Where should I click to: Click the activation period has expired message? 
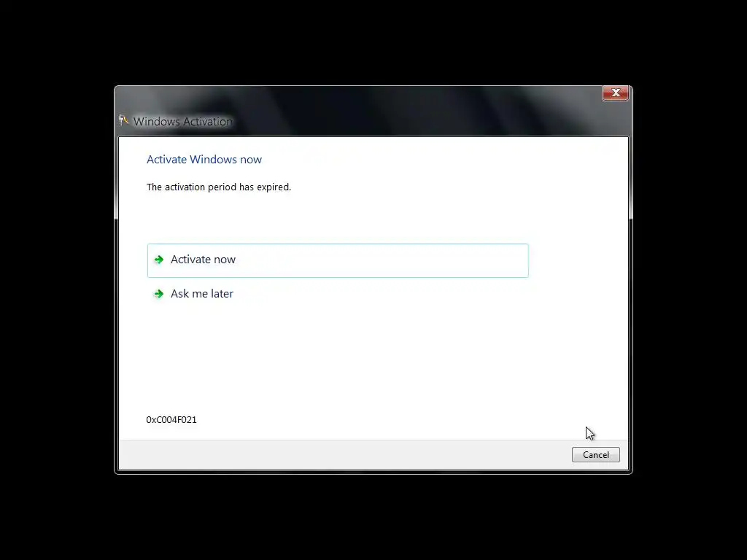click(219, 187)
